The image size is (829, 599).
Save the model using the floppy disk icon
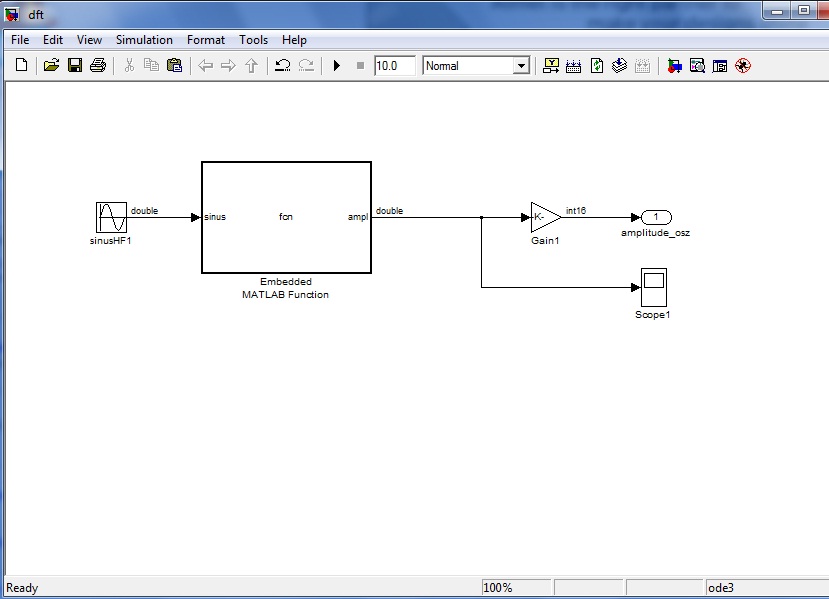[x=74, y=66]
